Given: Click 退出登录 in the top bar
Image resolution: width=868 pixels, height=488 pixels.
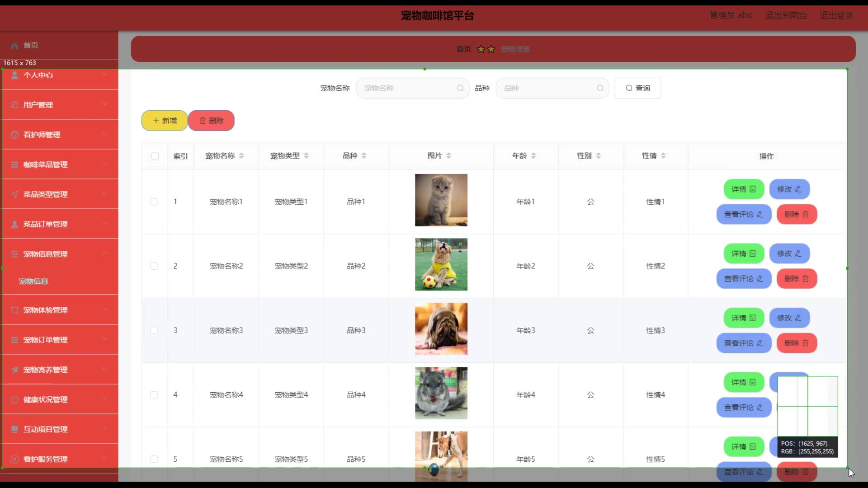Looking at the screenshot, I should click(x=836, y=15).
